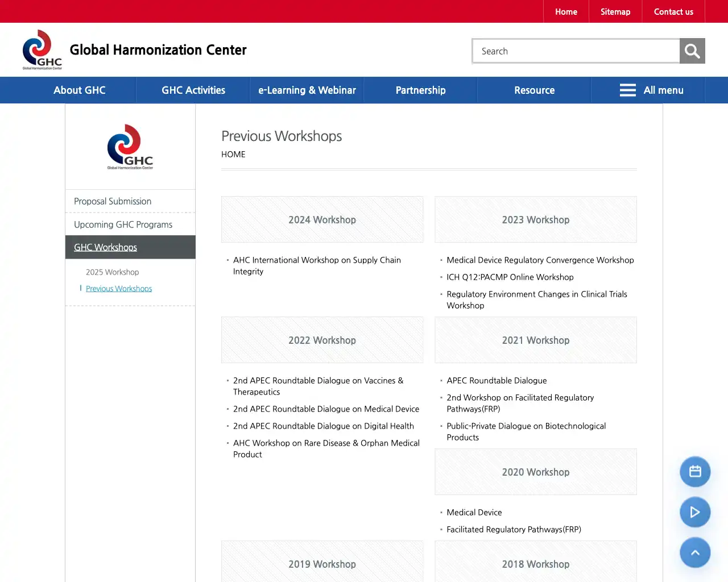Click the HOME breadcrumb link
Viewport: 728px width, 582px height.
(x=233, y=154)
